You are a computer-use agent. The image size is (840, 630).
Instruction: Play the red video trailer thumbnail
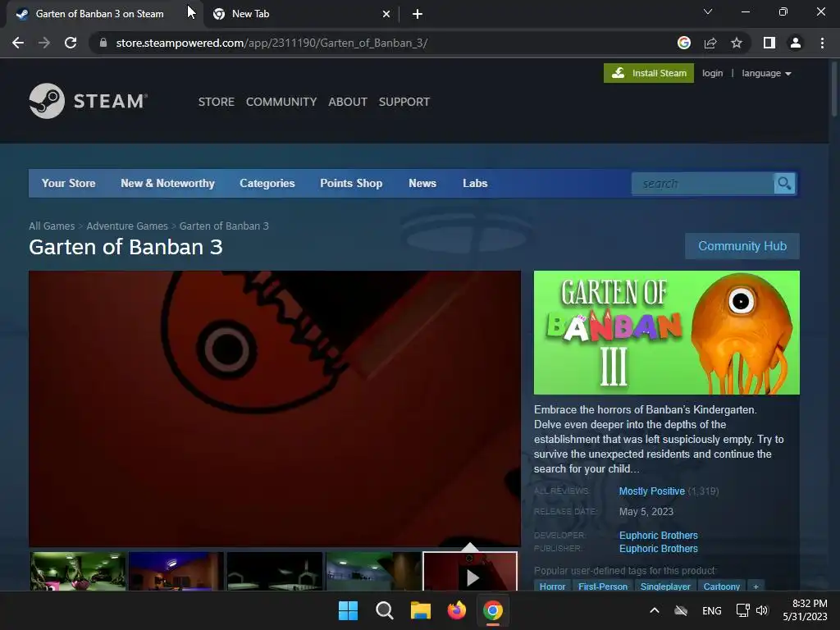coord(470,572)
